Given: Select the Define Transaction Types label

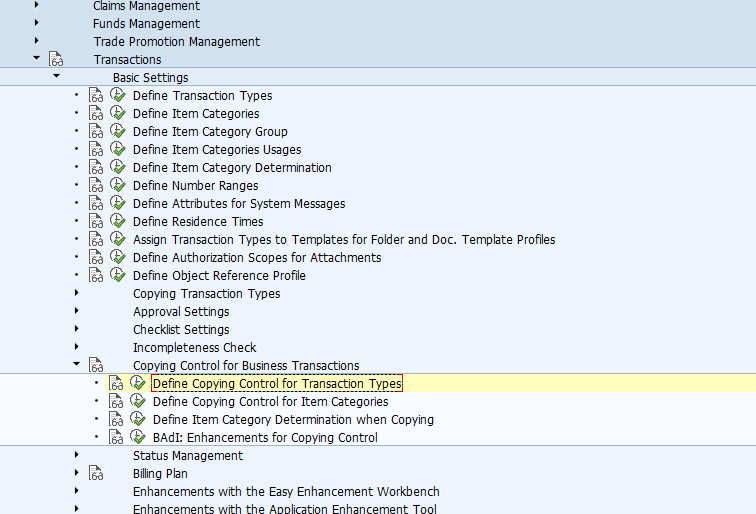Looking at the screenshot, I should (x=202, y=96).
